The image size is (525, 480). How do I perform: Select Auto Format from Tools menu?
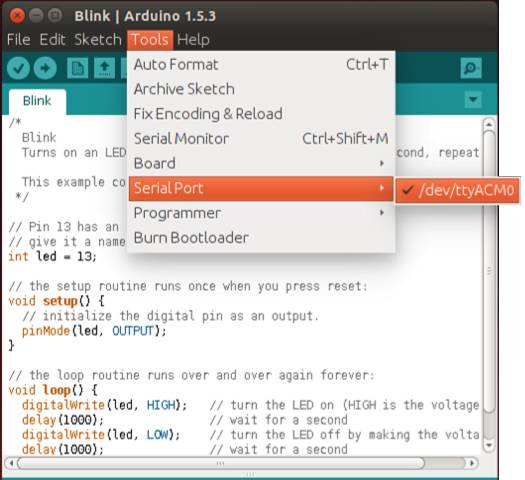pos(261,64)
